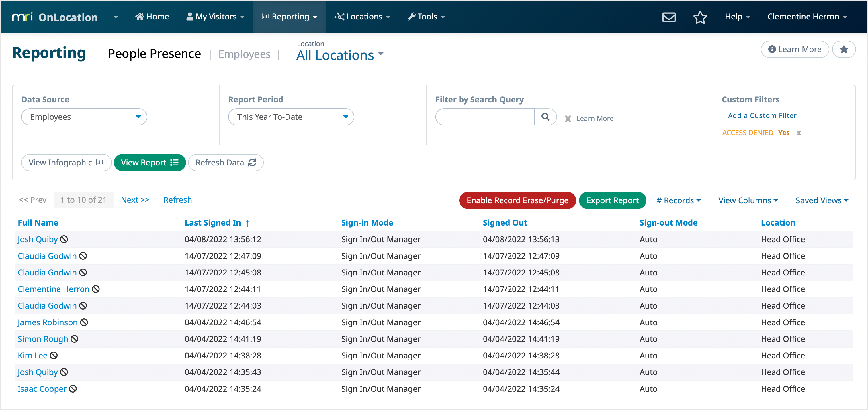This screenshot has height=410, width=868.
Task: Sort by the Location column header
Action: click(778, 223)
